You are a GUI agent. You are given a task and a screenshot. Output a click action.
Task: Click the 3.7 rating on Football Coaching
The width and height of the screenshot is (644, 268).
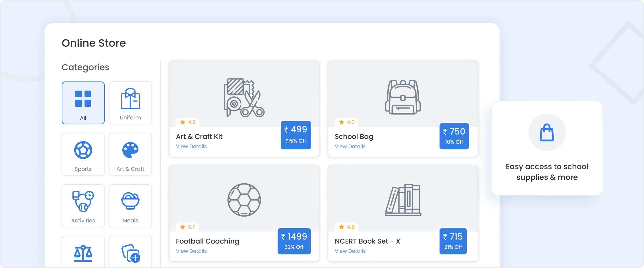point(188,227)
